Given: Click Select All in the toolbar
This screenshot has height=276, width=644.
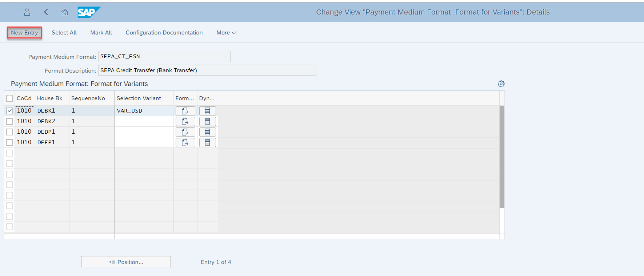Looking at the screenshot, I should [64, 33].
